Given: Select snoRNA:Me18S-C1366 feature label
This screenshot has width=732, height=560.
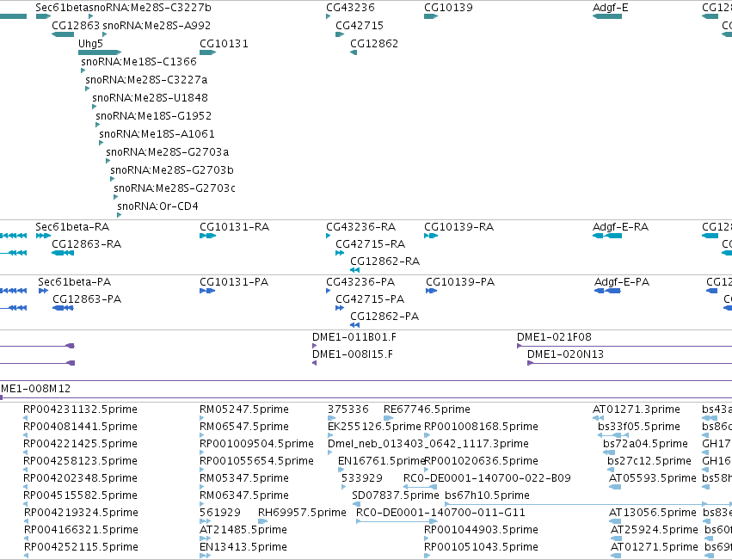Looking at the screenshot, I should point(138,62).
